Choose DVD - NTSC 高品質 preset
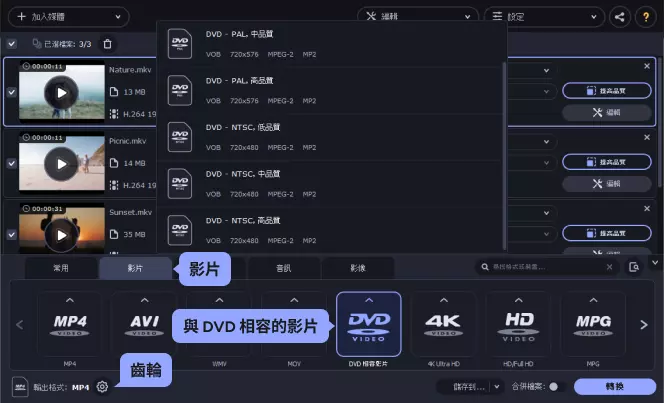 [x=332, y=230]
